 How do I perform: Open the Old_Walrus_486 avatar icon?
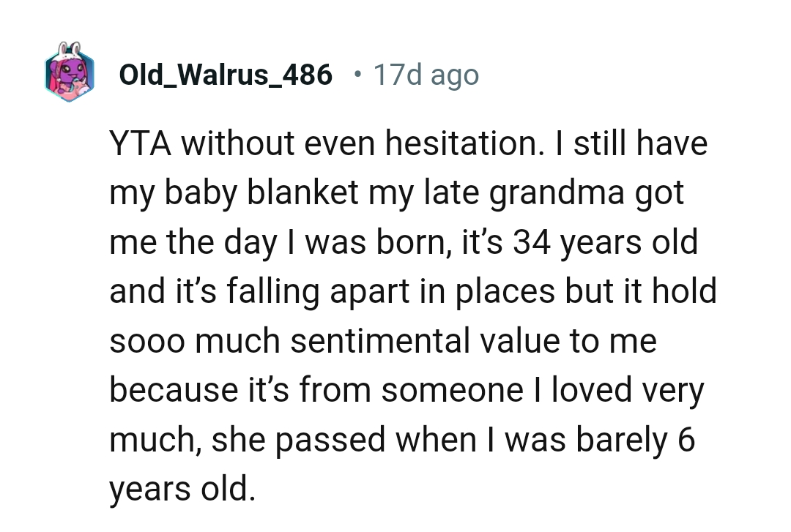[x=70, y=73]
